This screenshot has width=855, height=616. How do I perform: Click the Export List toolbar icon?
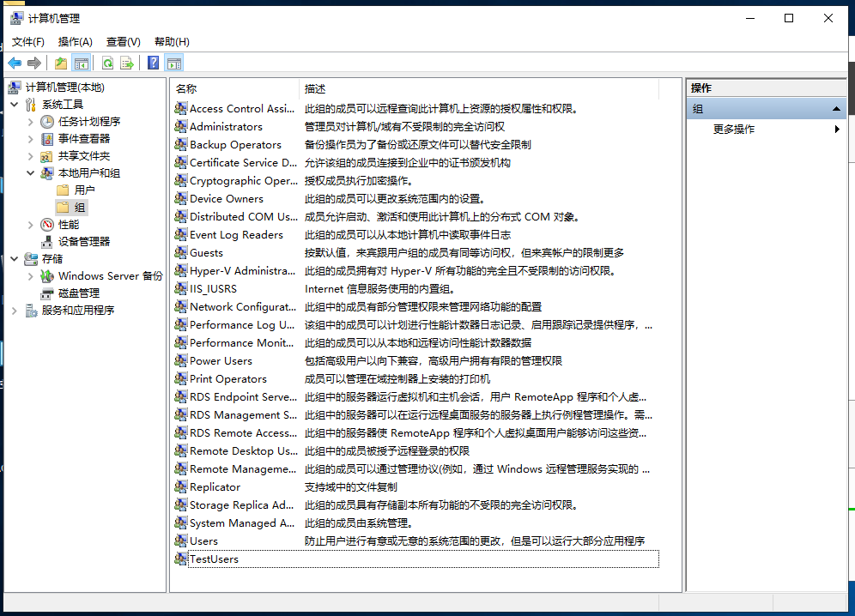pyautogui.click(x=127, y=63)
